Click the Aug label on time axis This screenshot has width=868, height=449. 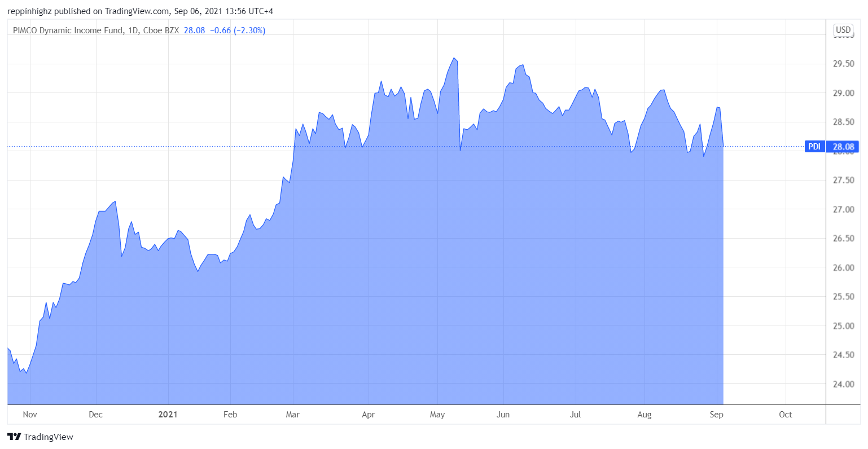pos(645,415)
